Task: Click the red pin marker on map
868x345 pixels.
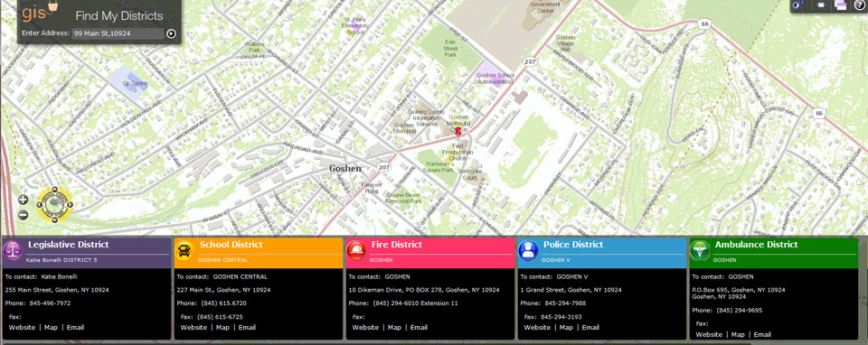Action: (x=458, y=131)
